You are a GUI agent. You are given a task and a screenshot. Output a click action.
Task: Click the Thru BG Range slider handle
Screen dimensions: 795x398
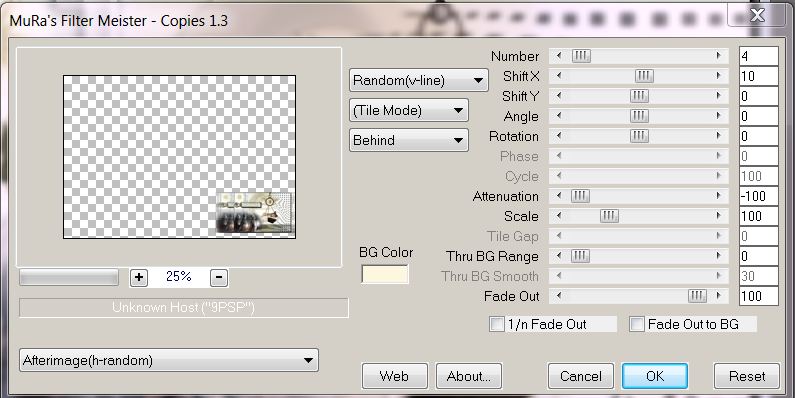coord(581,256)
